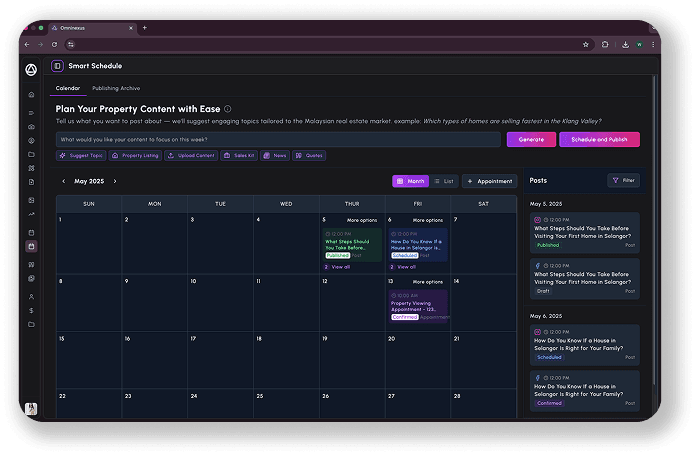Click the user avatar photo in sidebar
696x456 pixels.
[x=31, y=408]
